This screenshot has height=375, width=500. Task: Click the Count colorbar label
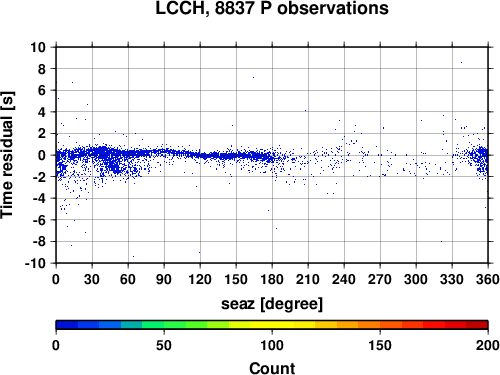coord(272,368)
